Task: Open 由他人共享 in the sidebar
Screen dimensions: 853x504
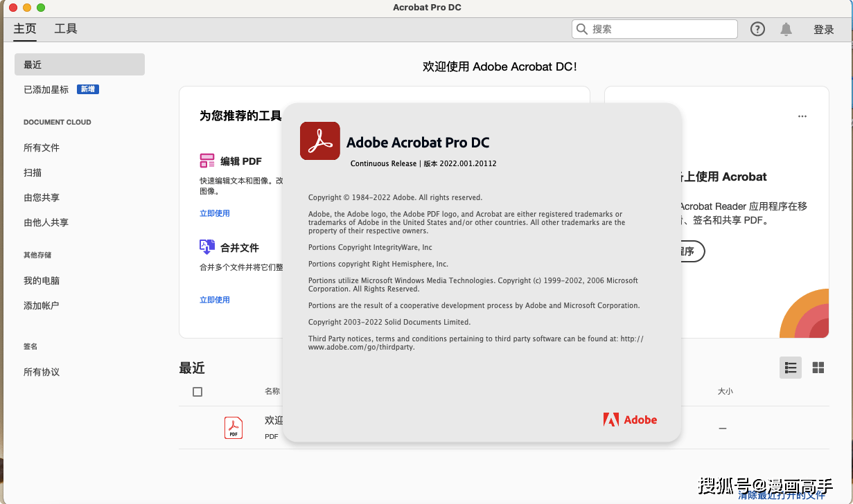Action: click(46, 222)
